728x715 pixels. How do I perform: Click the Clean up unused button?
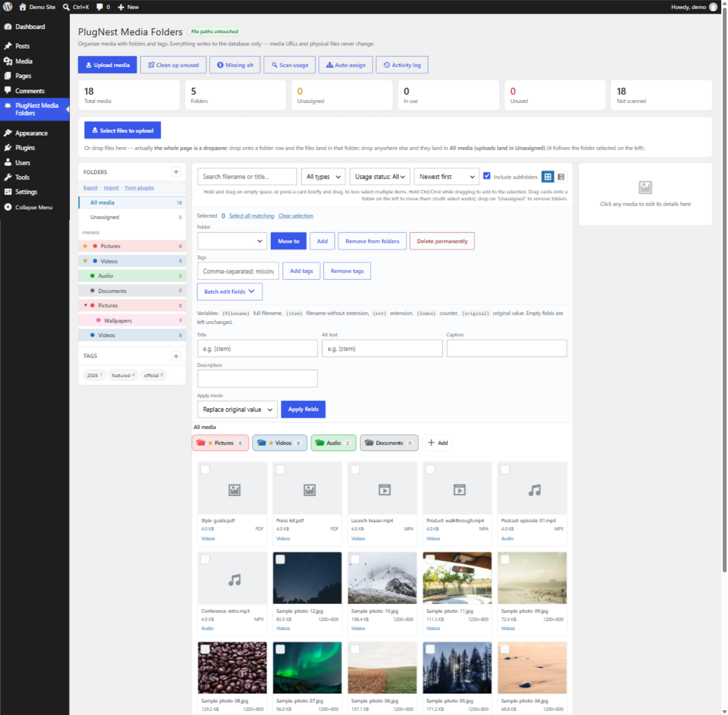click(x=173, y=65)
